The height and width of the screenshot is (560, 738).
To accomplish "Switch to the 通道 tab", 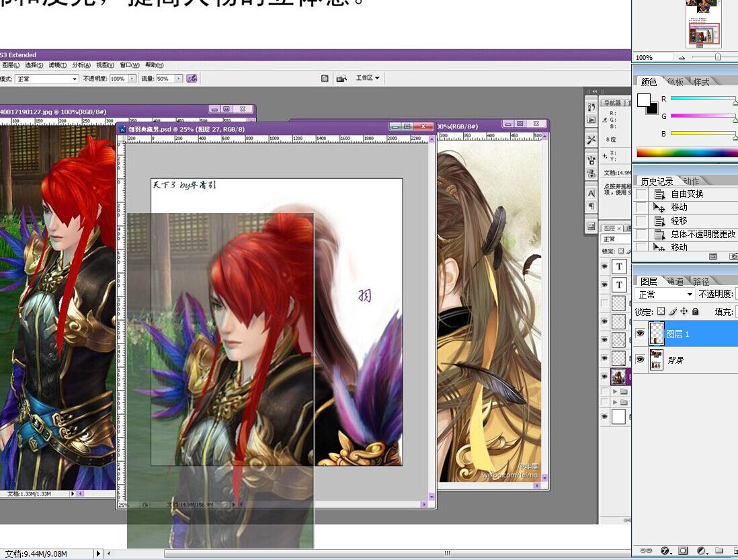I will 675,282.
